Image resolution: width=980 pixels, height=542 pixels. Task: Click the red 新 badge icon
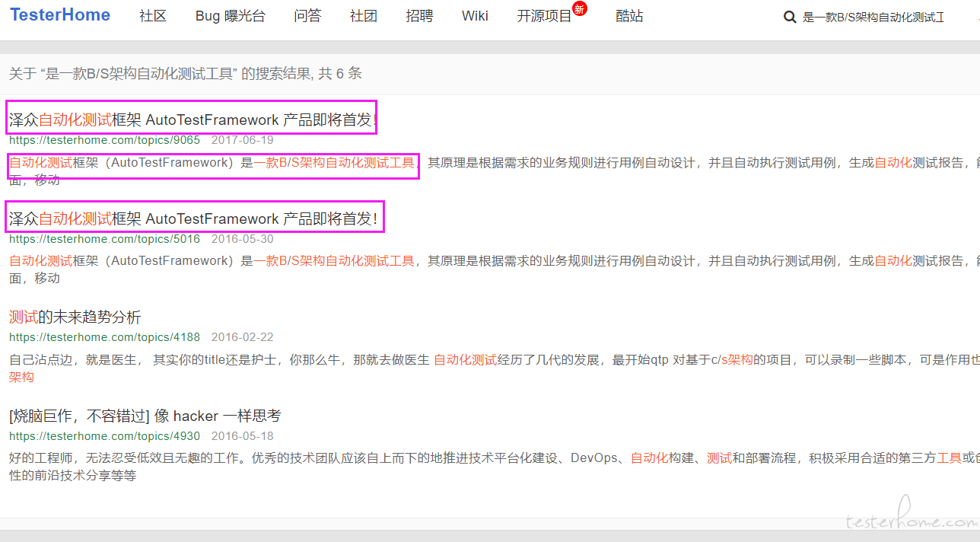pos(580,9)
